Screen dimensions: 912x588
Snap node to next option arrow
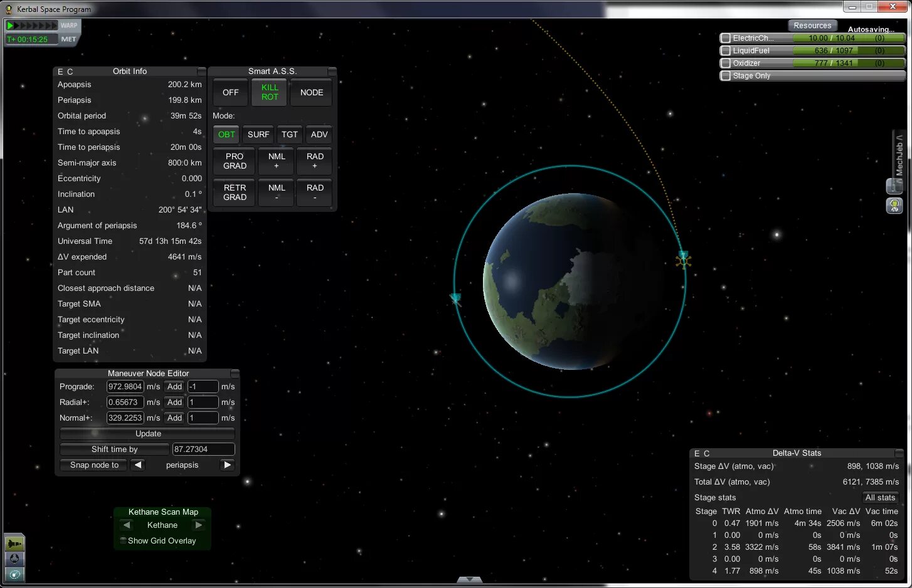click(x=227, y=465)
